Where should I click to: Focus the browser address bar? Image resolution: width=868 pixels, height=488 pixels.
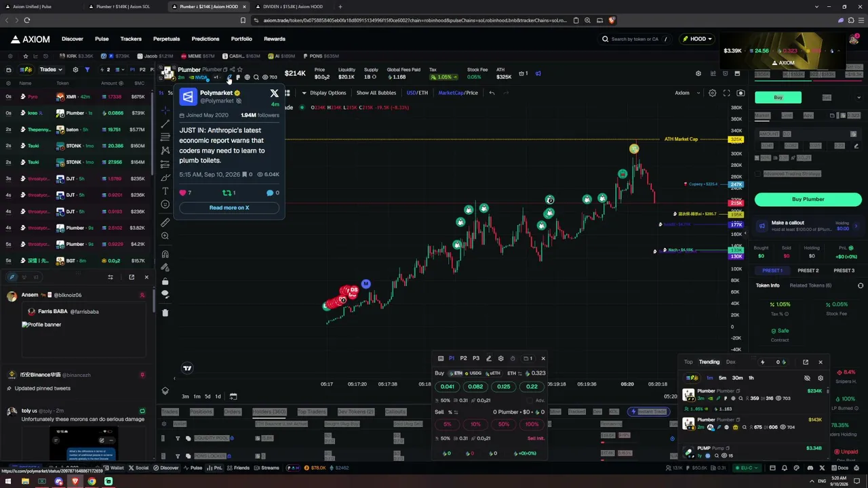[x=414, y=20]
